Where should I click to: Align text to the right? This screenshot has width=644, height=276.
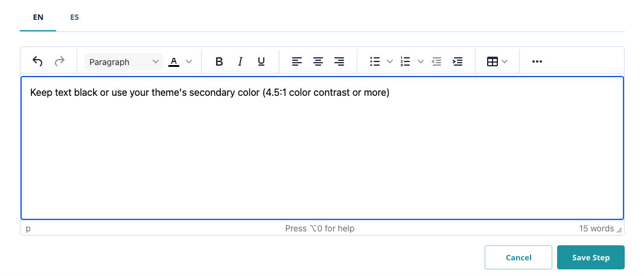click(339, 61)
